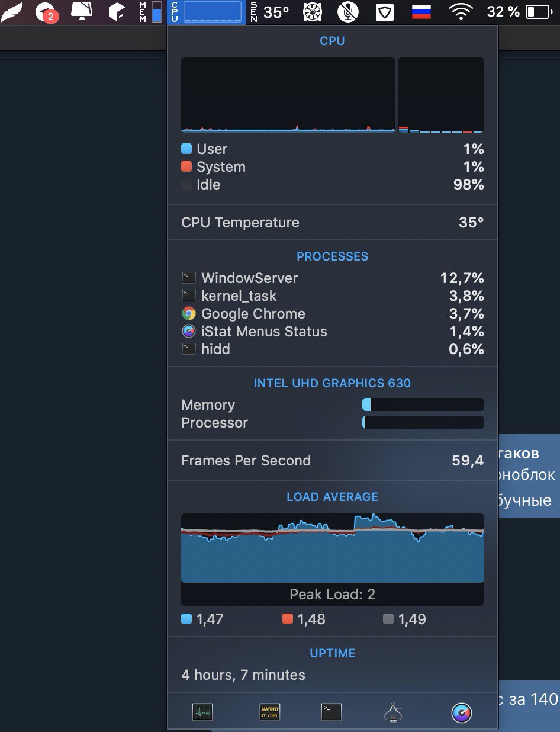Open the MEM memory menu bar item
560x732 pixels.
[151, 12]
